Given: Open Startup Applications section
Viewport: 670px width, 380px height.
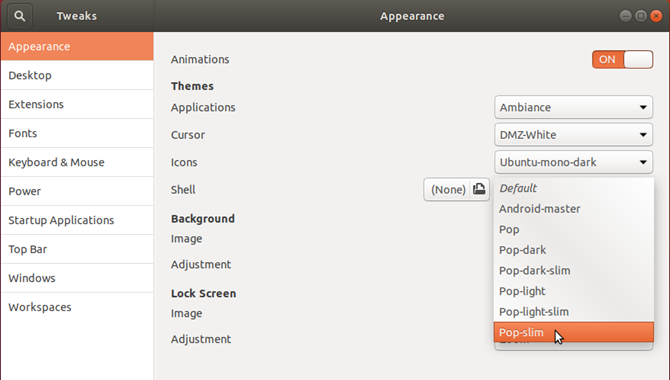Looking at the screenshot, I should tap(77, 220).
